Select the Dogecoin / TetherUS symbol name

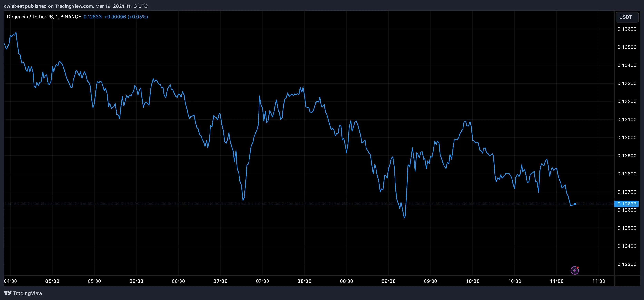tap(30, 16)
